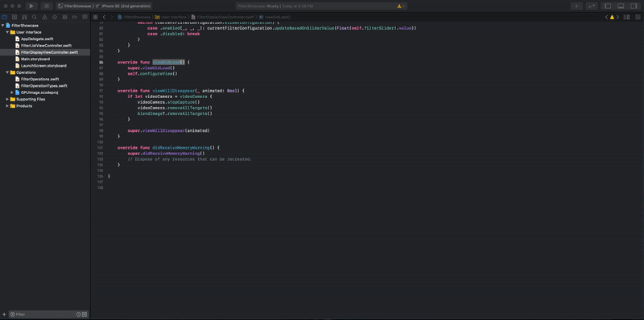The image size is (644, 320).
Task: Go forward in editor history
Action: point(111,17)
